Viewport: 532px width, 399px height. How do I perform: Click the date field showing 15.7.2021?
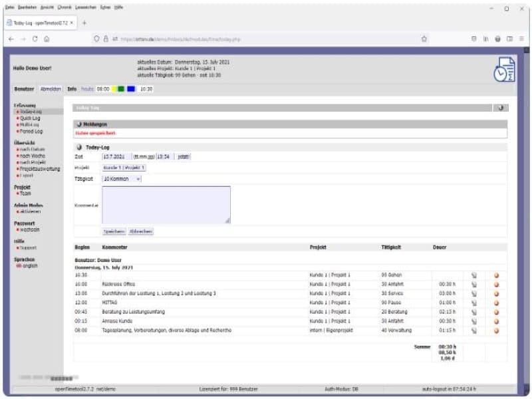117,157
